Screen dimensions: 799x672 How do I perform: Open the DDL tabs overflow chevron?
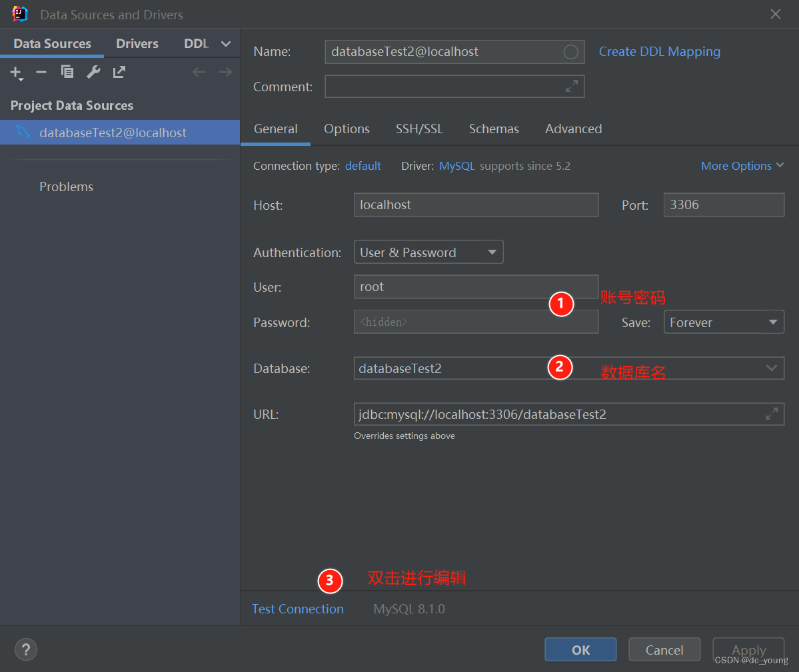(226, 44)
